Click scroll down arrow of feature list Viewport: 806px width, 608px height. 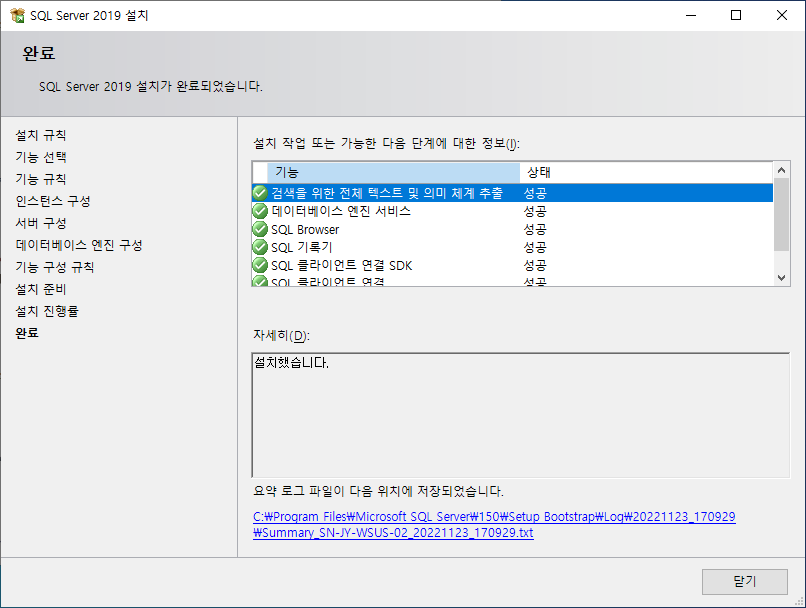pyautogui.click(x=781, y=278)
